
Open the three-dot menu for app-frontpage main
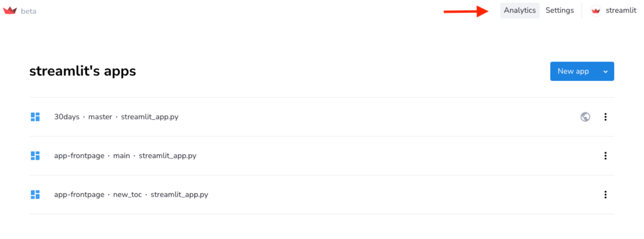click(605, 156)
